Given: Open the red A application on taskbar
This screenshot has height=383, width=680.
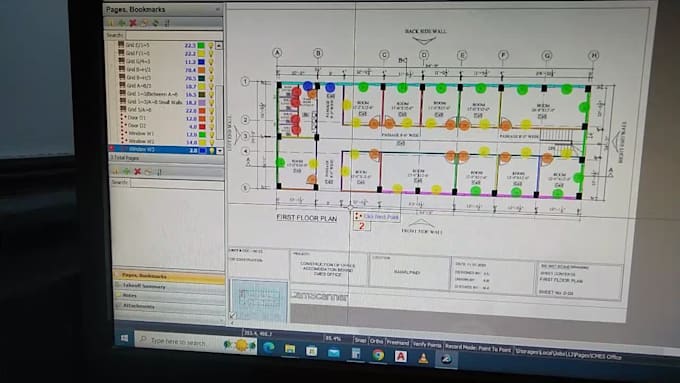Looking at the screenshot, I should [x=400, y=356].
